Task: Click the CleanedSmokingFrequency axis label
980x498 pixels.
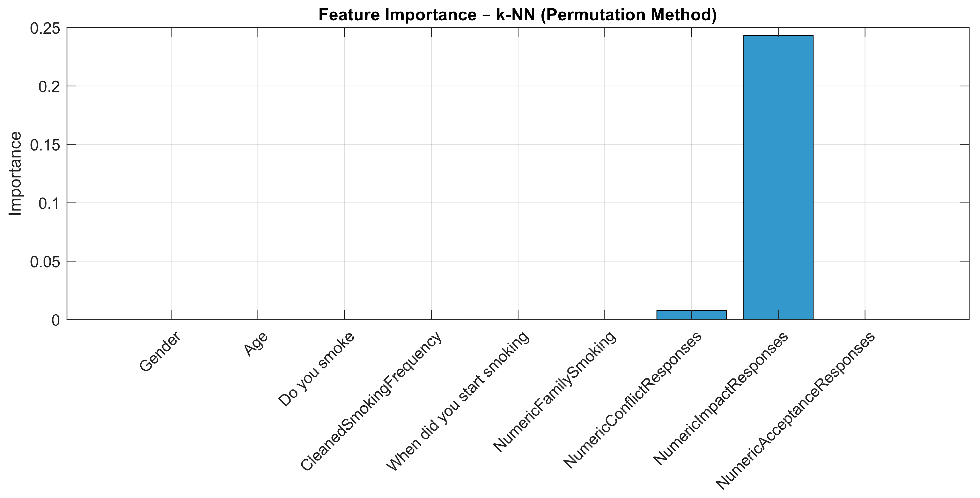Action: [x=371, y=401]
